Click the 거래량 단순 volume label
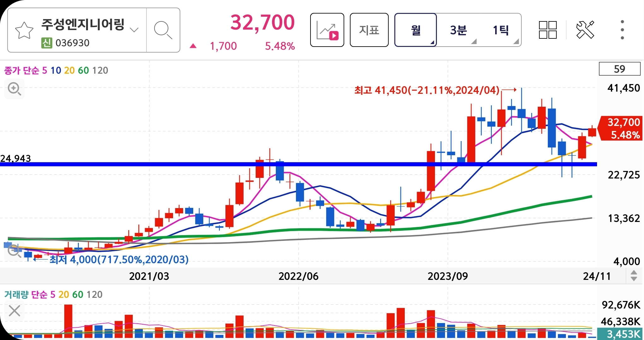 [26, 294]
